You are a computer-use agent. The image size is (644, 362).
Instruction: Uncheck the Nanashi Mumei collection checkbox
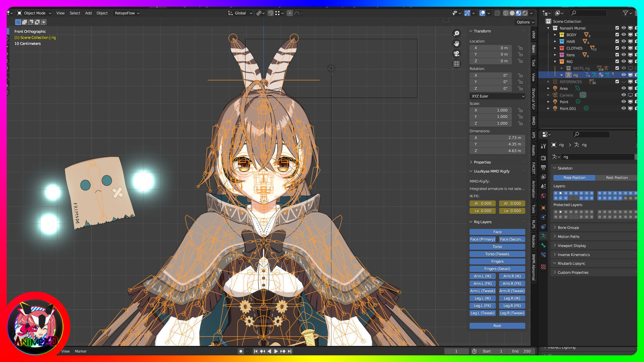[617, 28]
